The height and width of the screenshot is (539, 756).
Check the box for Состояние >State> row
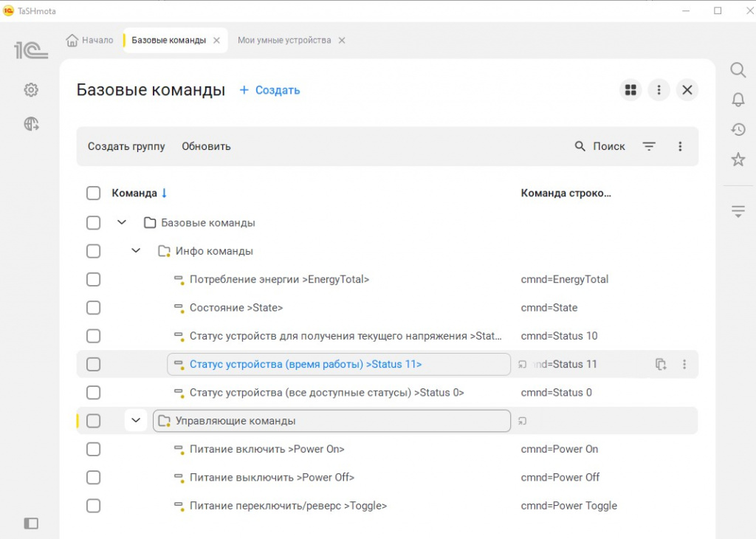[x=93, y=308]
